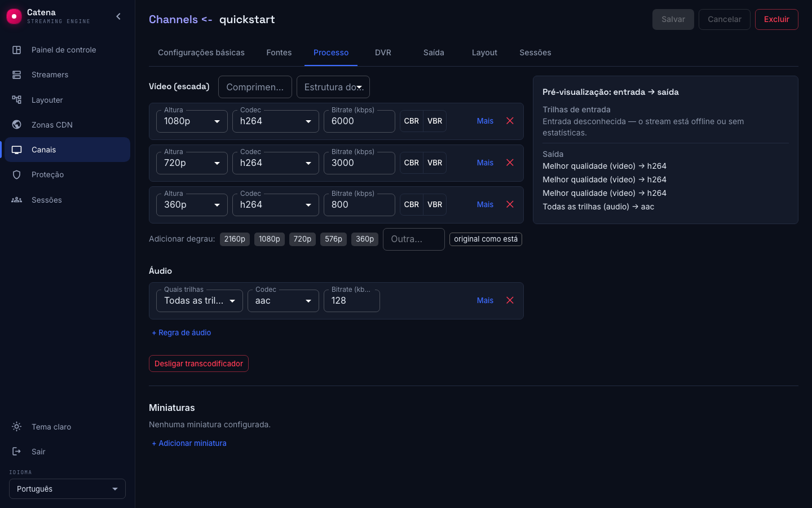Select the Processo tab
Viewport: 812px width, 508px height.
coord(331,52)
